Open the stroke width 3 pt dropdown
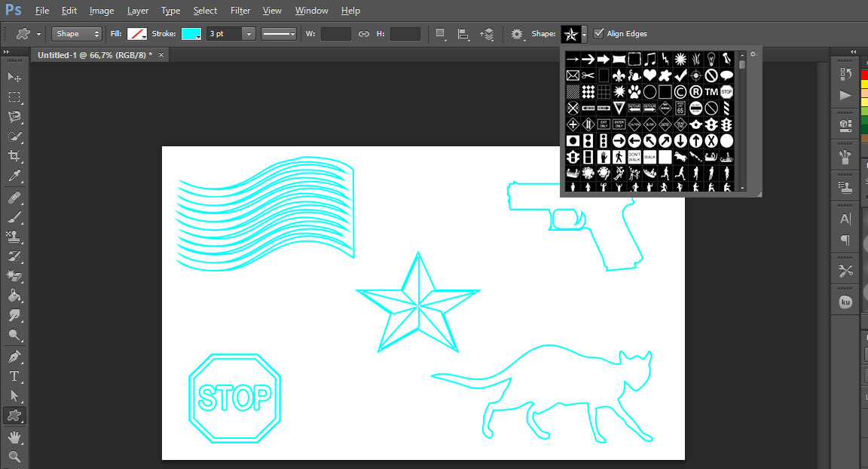Screen dimensions: 868x469 [249, 34]
